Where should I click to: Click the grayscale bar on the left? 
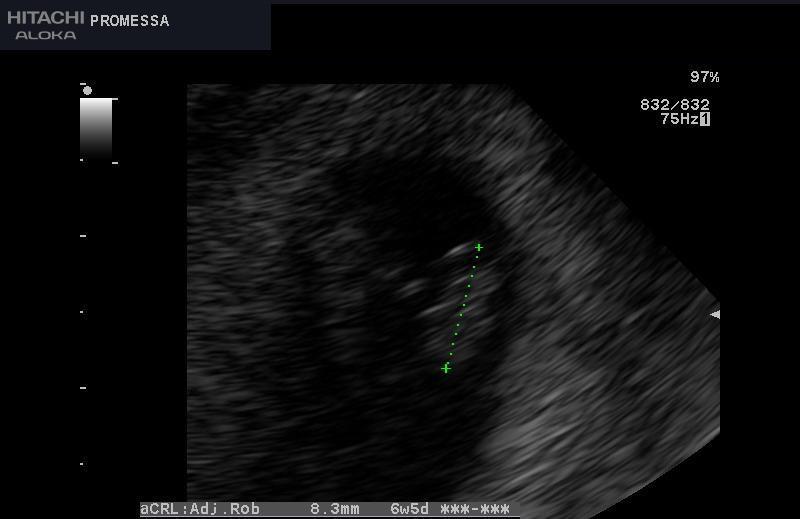(96, 129)
